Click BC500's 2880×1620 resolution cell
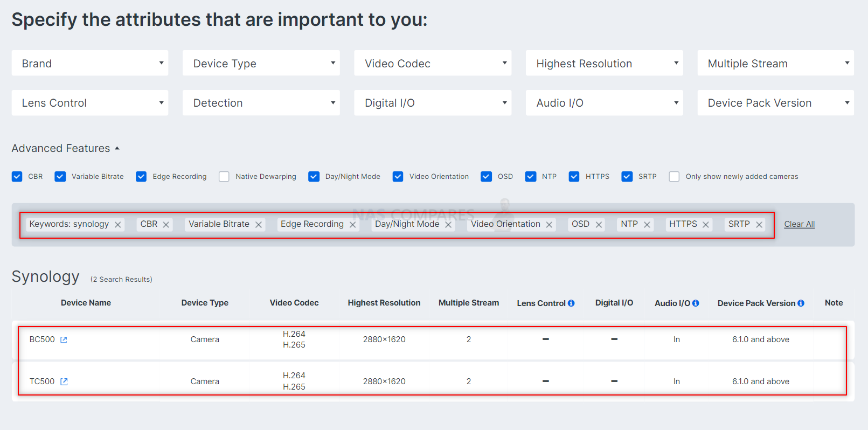The width and height of the screenshot is (868, 430). pyautogui.click(x=384, y=339)
